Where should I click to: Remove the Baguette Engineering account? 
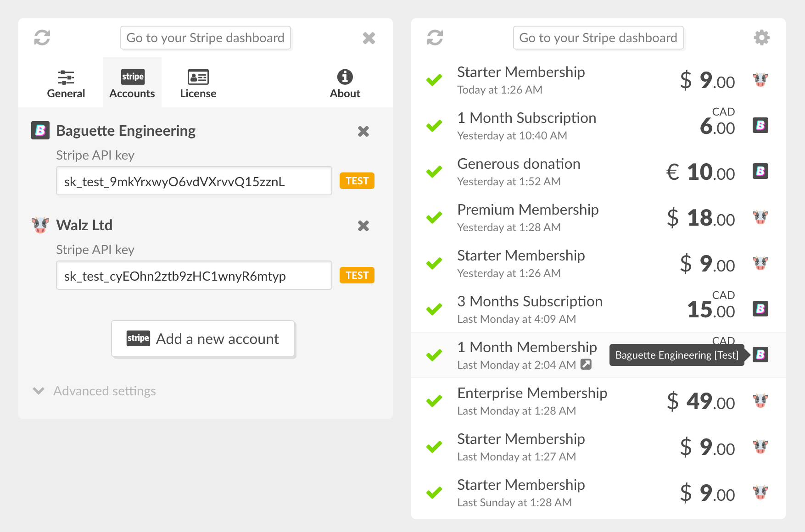363,132
